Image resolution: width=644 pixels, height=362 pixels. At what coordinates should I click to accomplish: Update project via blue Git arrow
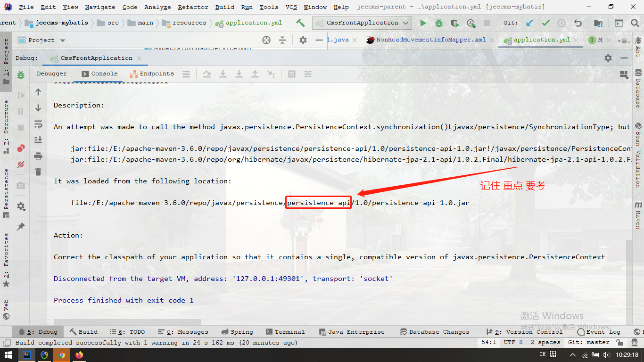pyautogui.click(x=529, y=23)
